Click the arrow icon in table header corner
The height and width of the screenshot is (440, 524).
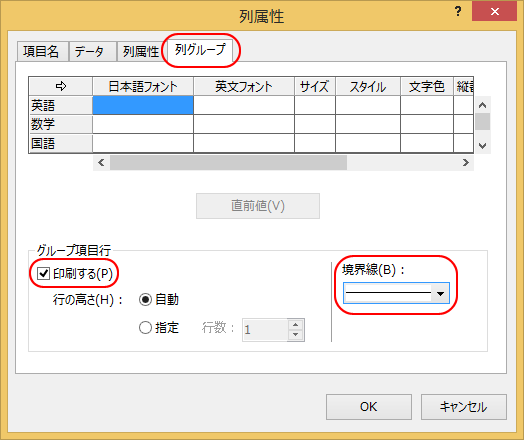(61, 86)
